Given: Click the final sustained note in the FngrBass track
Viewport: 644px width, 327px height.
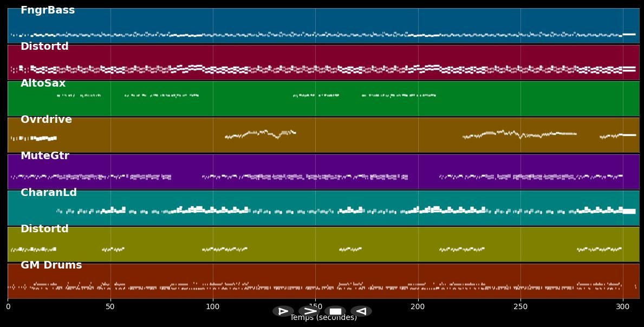Looking at the screenshot, I should click(629, 34).
